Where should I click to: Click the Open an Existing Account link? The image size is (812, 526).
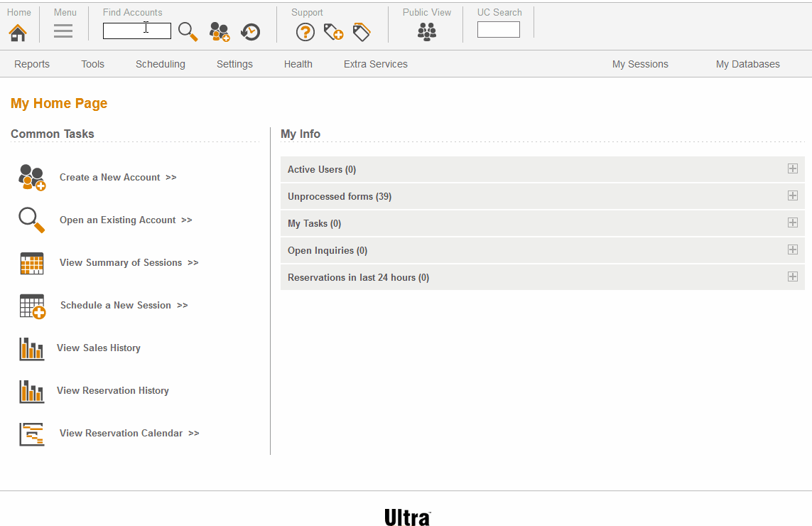click(126, 220)
